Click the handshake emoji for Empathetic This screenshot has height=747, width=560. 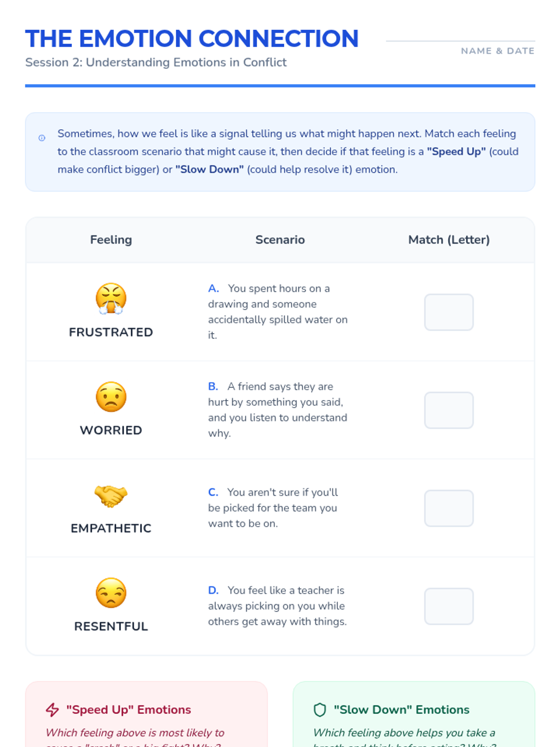pos(111,495)
